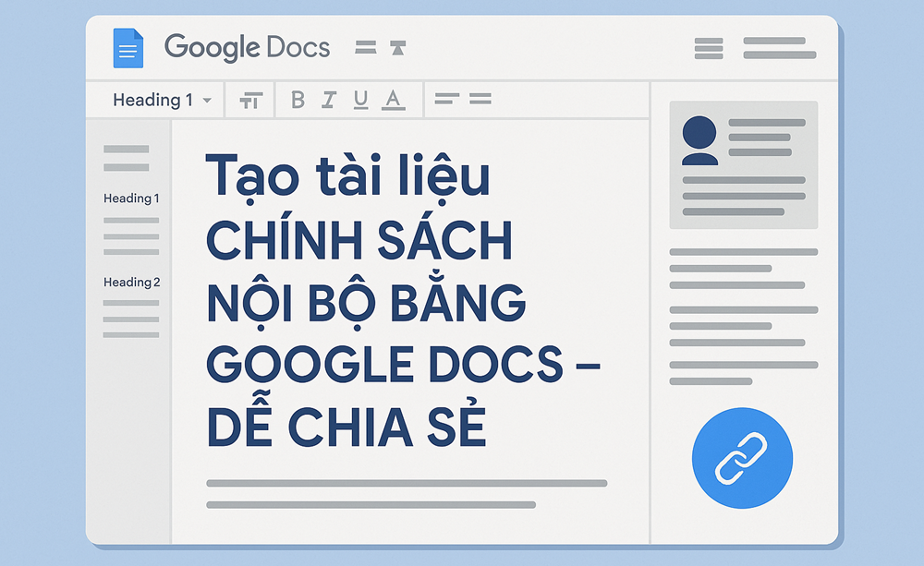The image size is (924, 566).
Task: Pick the text color swatch in the toolbar
Action: point(394,99)
